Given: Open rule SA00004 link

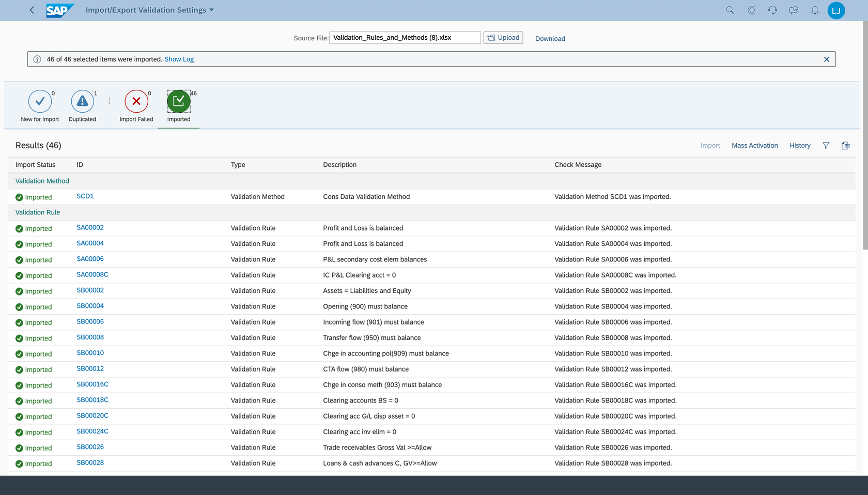Looking at the screenshot, I should pyautogui.click(x=90, y=243).
